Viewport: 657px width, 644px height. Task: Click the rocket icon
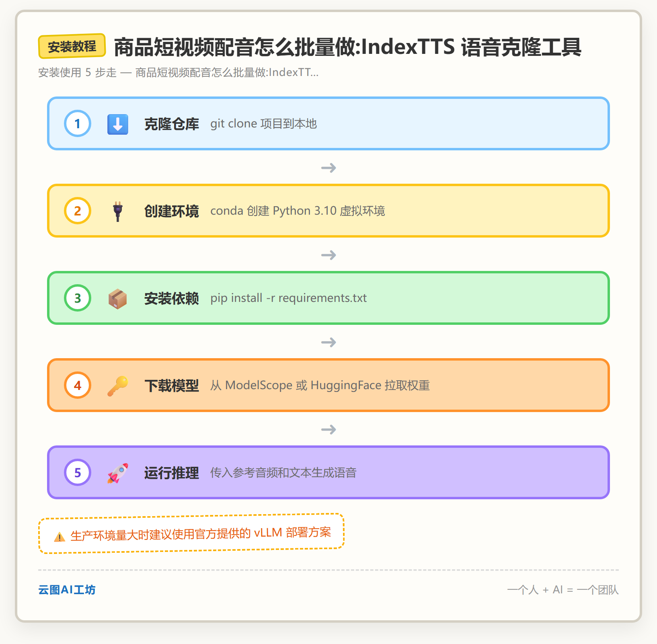pos(118,473)
